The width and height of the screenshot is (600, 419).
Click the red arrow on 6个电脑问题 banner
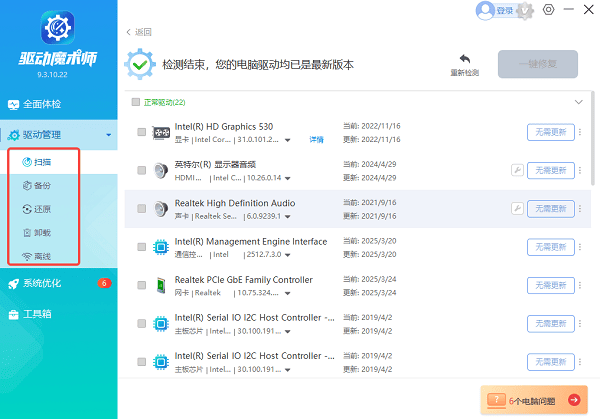coord(574,400)
